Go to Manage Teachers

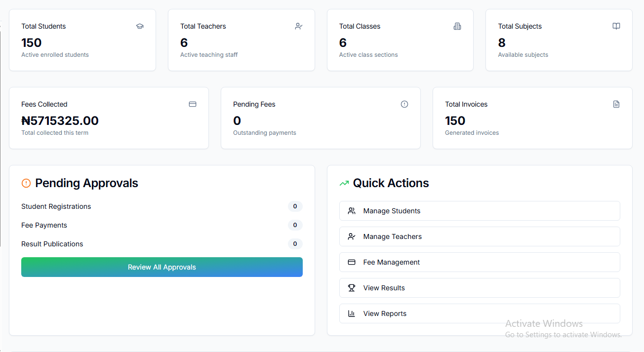pyautogui.click(x=480, y=236)
